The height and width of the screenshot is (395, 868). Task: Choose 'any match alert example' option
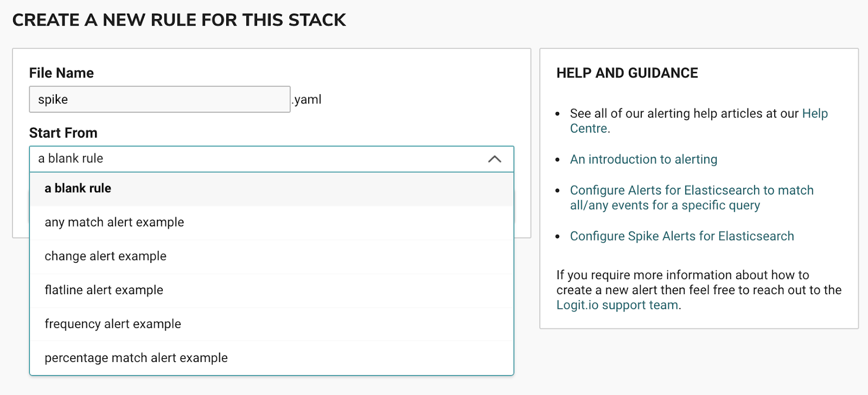114,222
